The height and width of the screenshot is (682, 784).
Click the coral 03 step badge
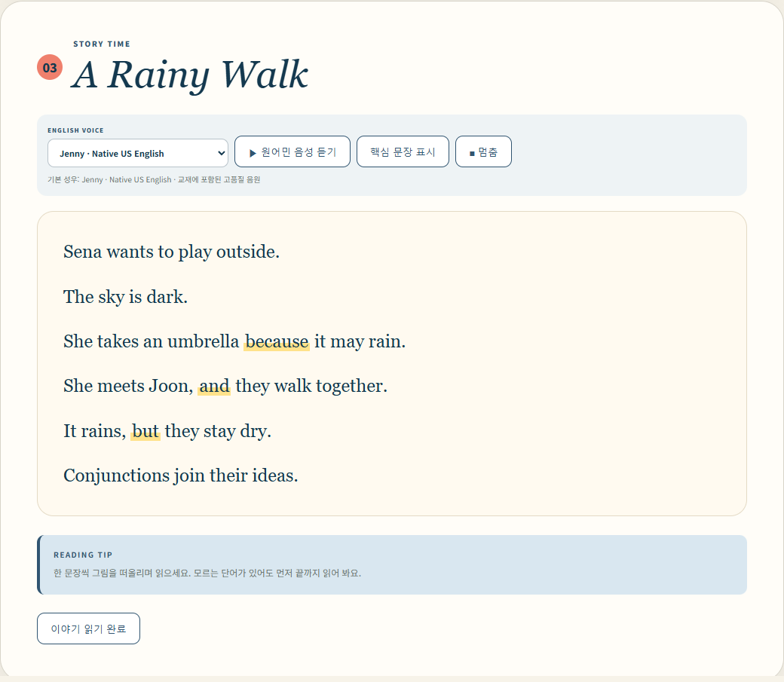pyautogui.click(x=50, y=68)
